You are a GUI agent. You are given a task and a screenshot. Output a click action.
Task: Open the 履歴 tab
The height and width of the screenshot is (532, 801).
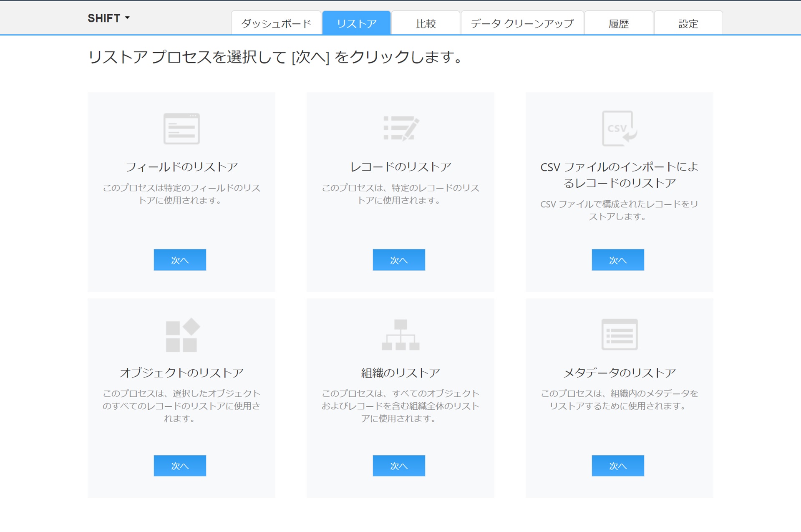(x=619, y=23)
